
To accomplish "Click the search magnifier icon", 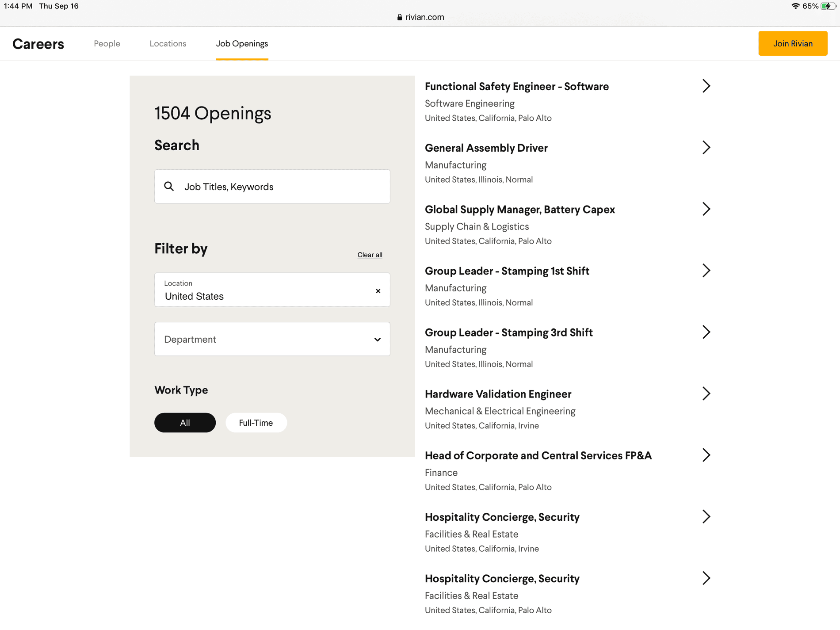I will tap(169, 186).
